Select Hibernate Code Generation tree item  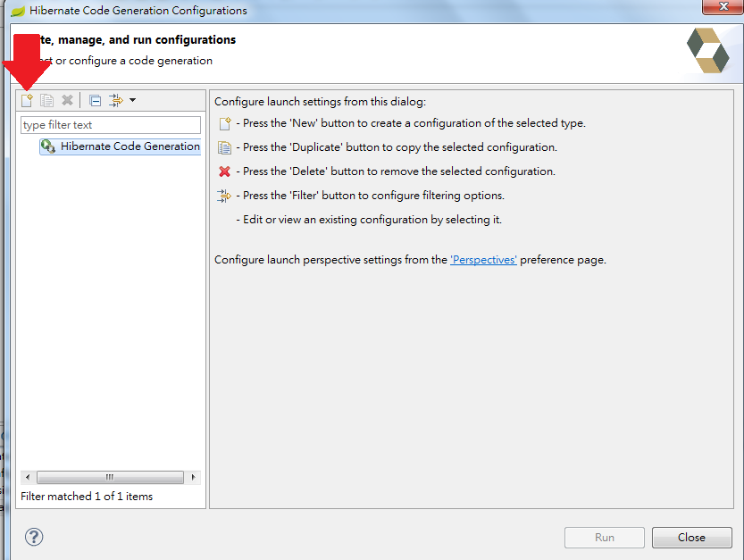pyautogui.click(x=120, y=146)
